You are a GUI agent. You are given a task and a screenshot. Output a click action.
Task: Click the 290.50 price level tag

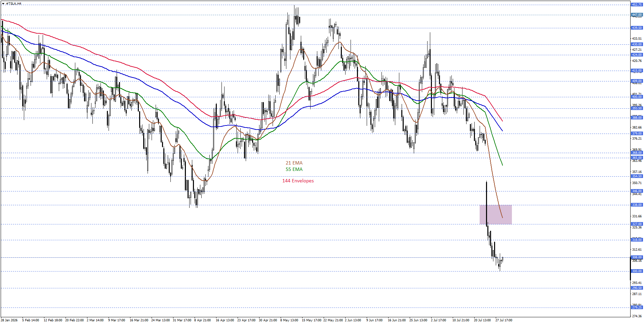coord(637,288)
